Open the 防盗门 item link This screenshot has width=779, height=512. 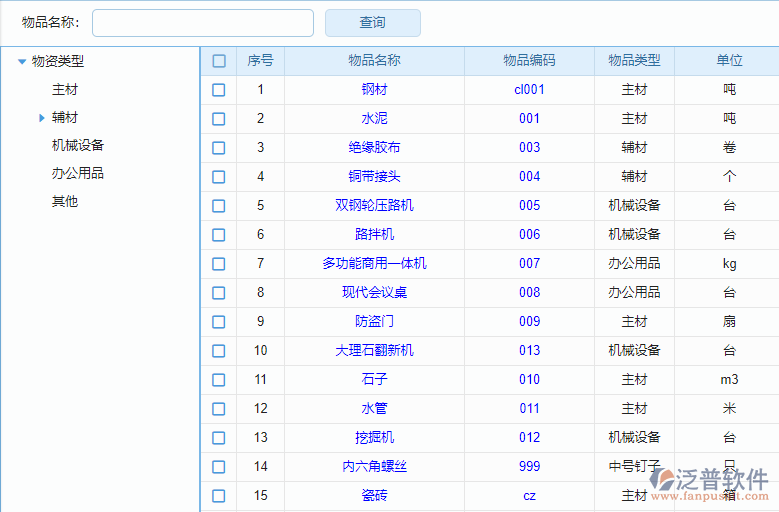point(375,321)
